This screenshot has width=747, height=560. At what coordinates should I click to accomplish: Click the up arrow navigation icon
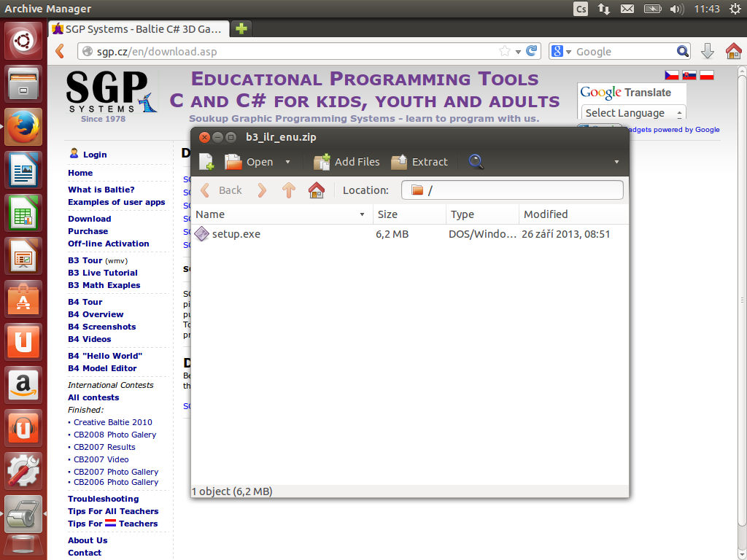pyautogui.click(x=289, y=190)
